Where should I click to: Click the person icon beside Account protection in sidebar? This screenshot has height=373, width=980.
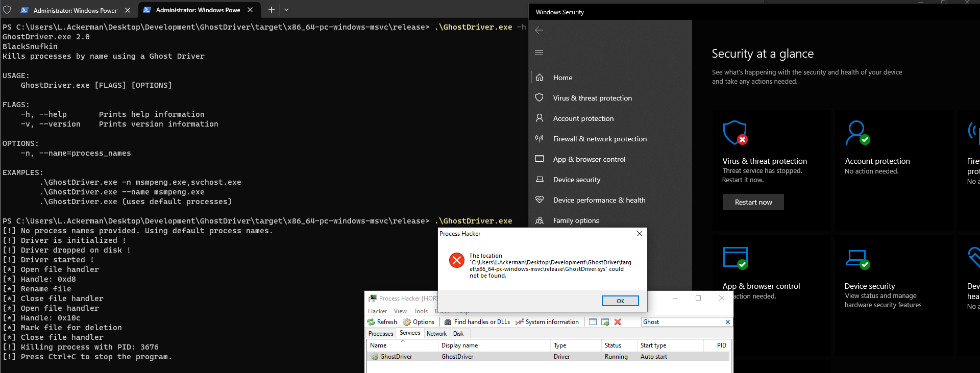coord(540,118)
